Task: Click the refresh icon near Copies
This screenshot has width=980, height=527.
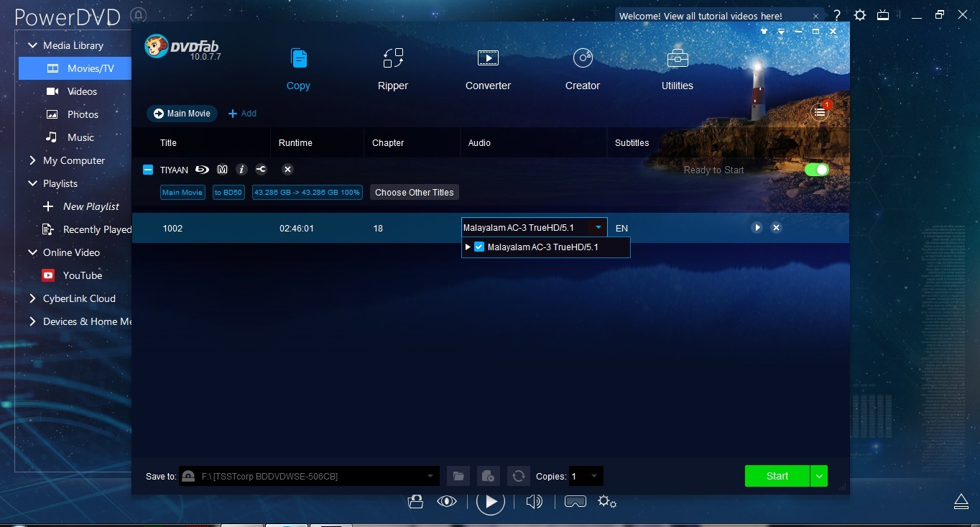Action: point(517,476)
